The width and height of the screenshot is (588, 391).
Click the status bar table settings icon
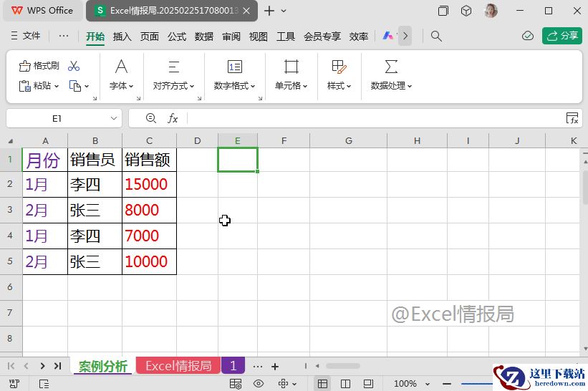tap(236, 384)
